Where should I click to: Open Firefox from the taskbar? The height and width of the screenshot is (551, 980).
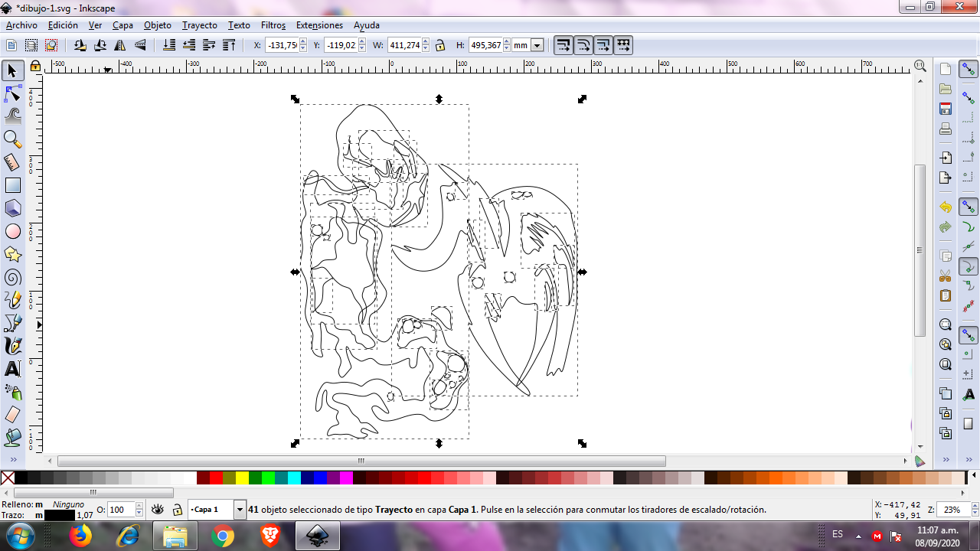80,536
